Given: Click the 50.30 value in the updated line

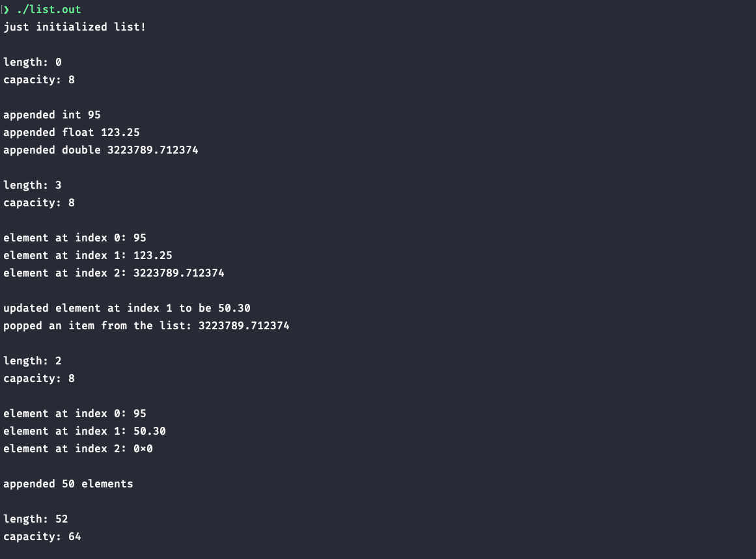Looking at the screenshot, I should click(x=234, y=308).
